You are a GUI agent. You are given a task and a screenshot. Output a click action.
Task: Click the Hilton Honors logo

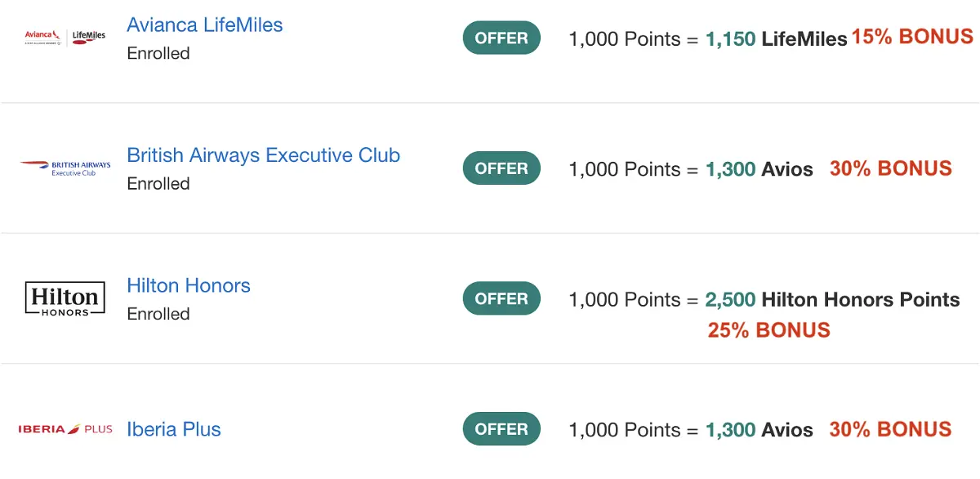click(x=65, y=298)
